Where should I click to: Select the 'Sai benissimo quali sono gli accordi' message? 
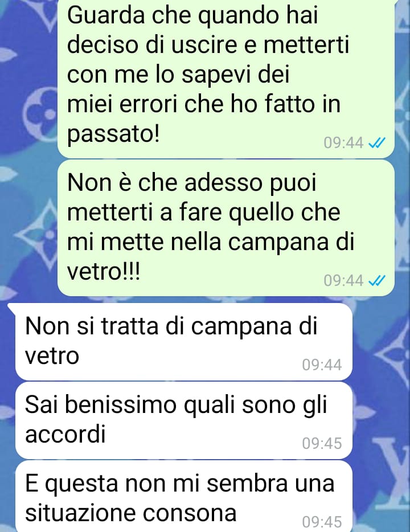click(183, 420)
